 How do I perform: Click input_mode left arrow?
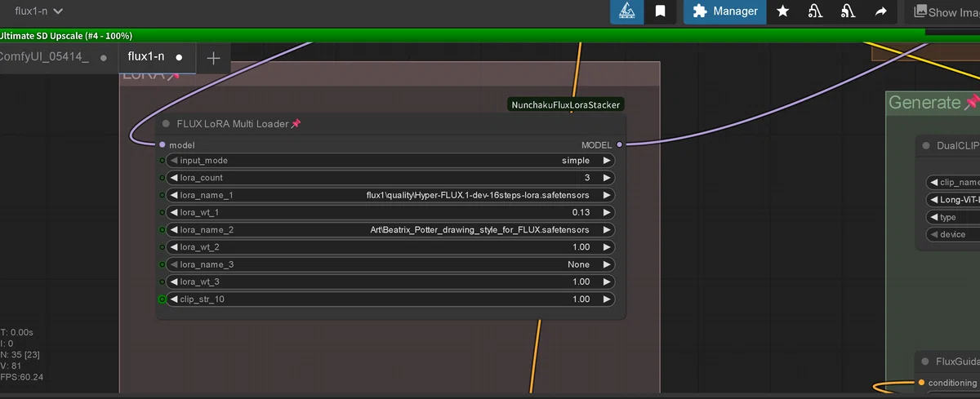(173, 161)
